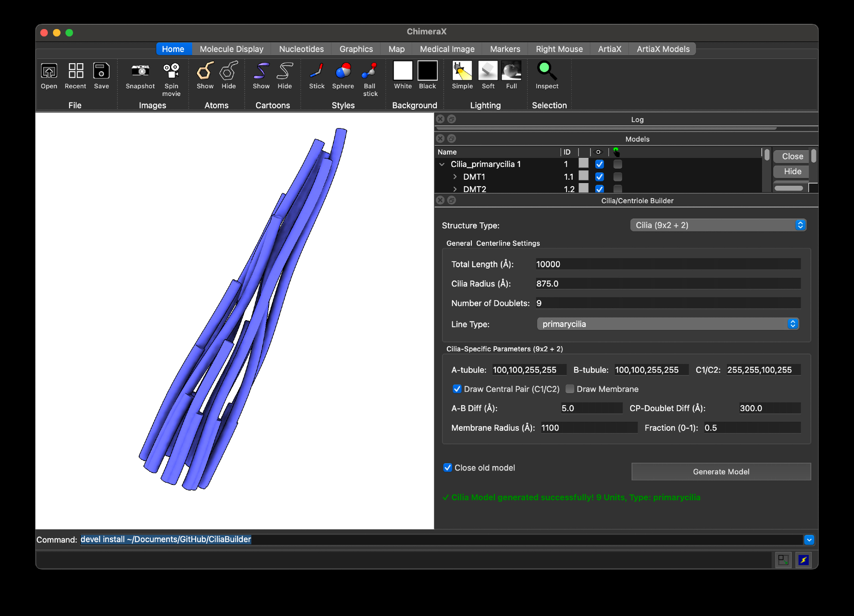Show cartoons icon in Cartoons group

261,71
